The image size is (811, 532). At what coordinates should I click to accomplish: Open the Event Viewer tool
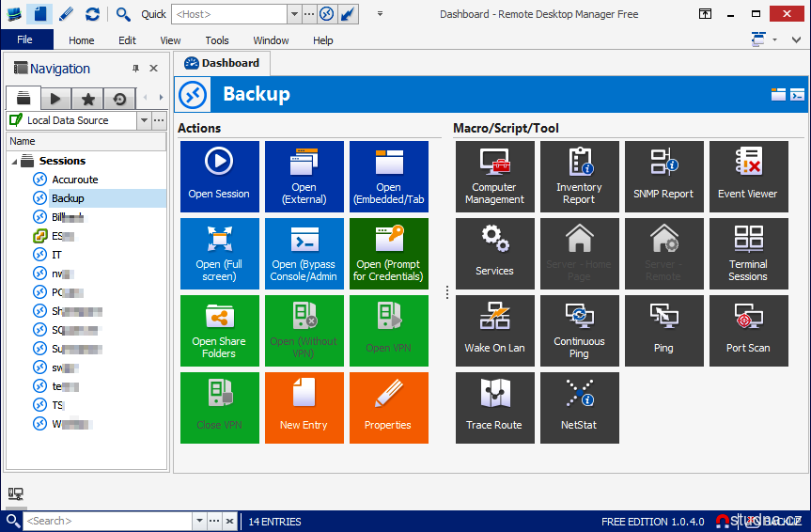(748, 176)
